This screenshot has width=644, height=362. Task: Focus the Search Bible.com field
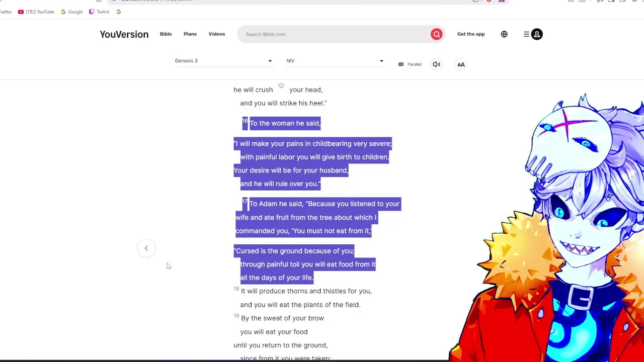coord(335,34)
